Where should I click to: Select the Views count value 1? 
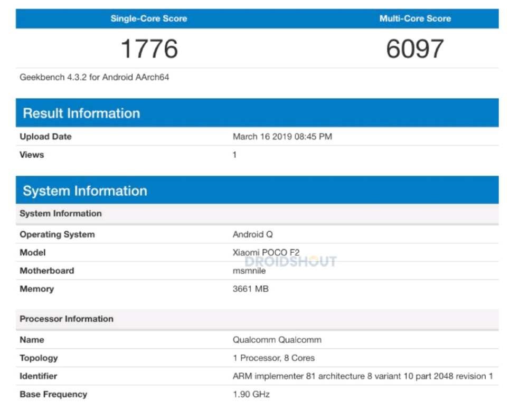tap(234, 155)
